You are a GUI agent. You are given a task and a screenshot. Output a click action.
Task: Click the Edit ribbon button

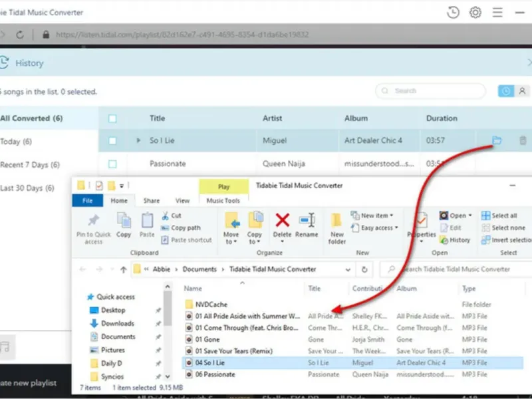tap(451, 227)
